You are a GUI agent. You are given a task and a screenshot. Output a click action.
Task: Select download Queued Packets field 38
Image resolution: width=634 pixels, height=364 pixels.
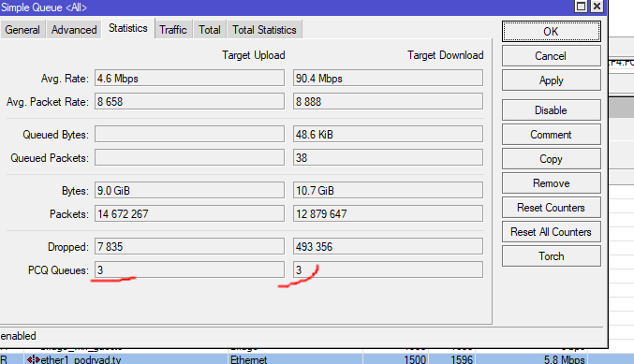point(388,157)
